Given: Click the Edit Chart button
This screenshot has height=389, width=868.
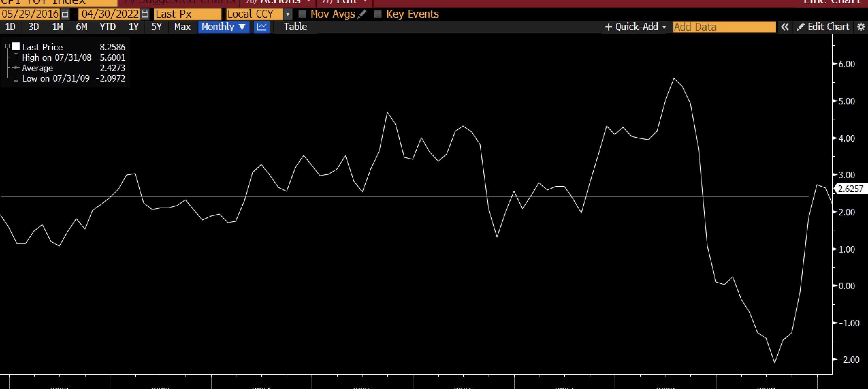Looking at the screenshot, I should (x=823, y=27).
